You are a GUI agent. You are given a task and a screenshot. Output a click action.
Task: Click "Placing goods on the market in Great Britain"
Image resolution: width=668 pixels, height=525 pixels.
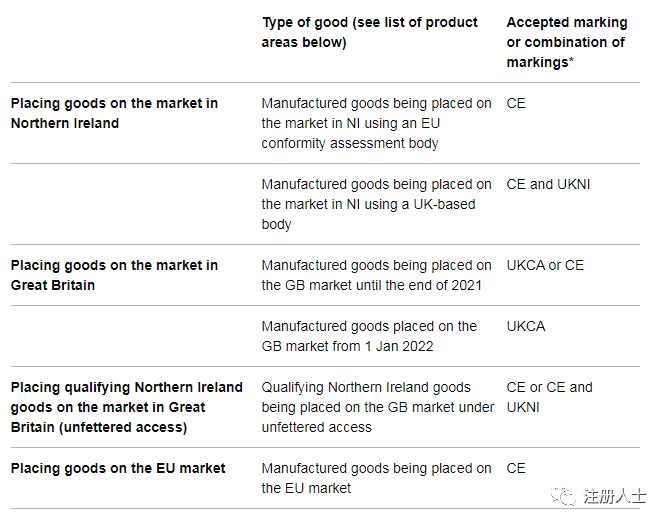tap(114, 275)
